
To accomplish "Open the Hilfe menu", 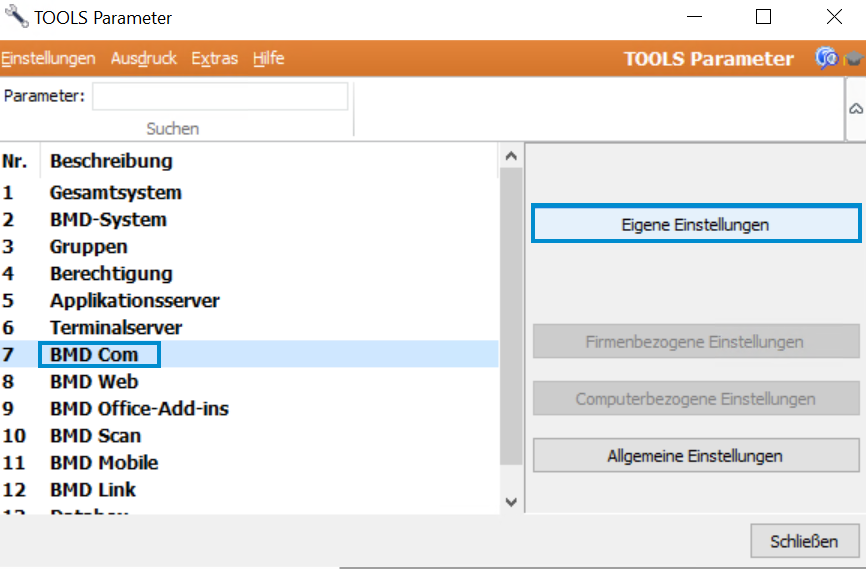I will (268, 58).
